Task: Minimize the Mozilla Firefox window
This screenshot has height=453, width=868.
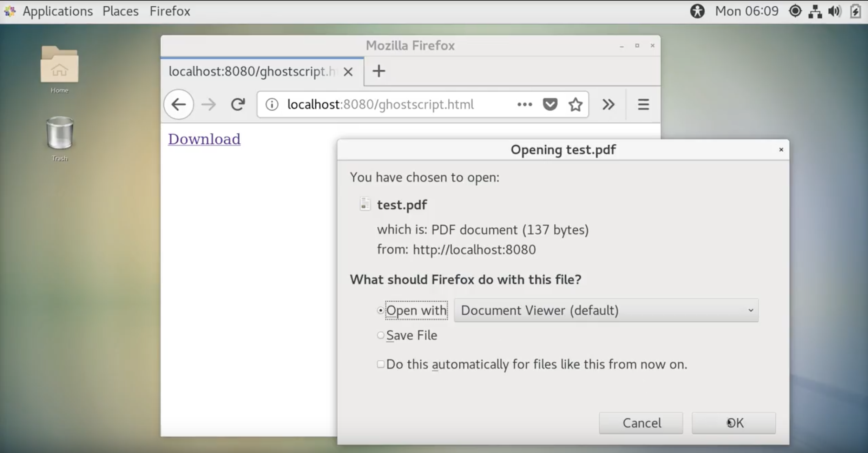Action: pyautogui.click(x=622, y=46)
